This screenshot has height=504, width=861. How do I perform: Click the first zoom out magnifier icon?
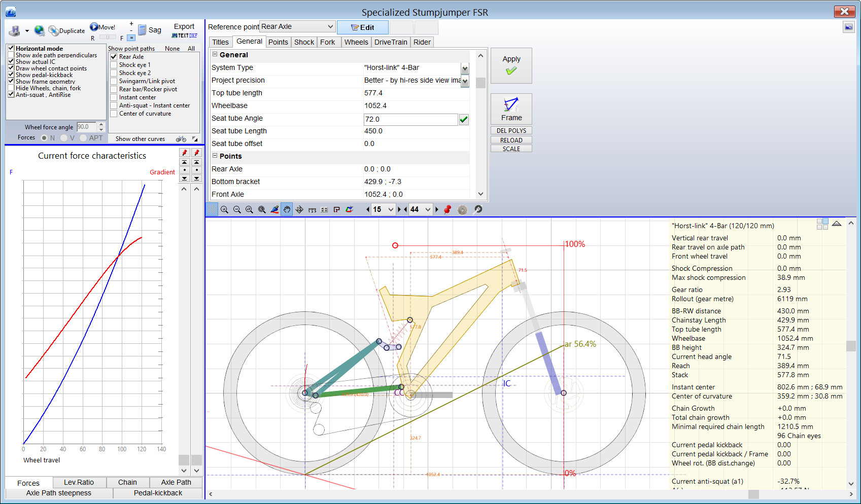pyautogui.click(x=237, y=209)
